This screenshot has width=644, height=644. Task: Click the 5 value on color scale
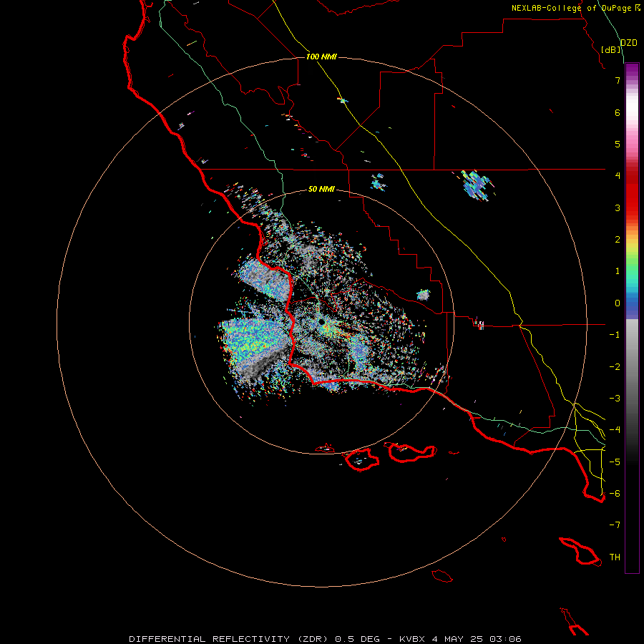pos(618,144)
